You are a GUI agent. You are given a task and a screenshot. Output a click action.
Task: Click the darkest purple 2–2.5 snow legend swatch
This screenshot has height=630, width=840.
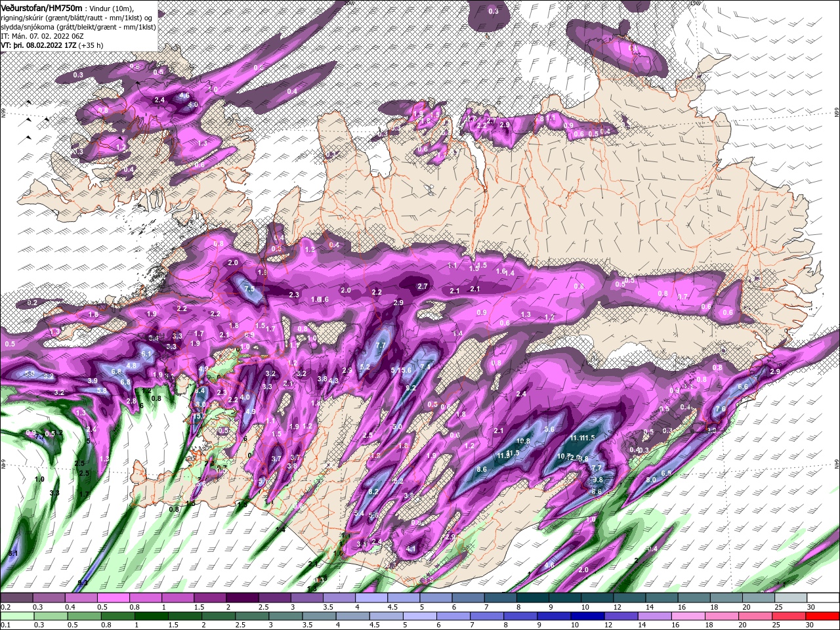click(x=242, y=598)
